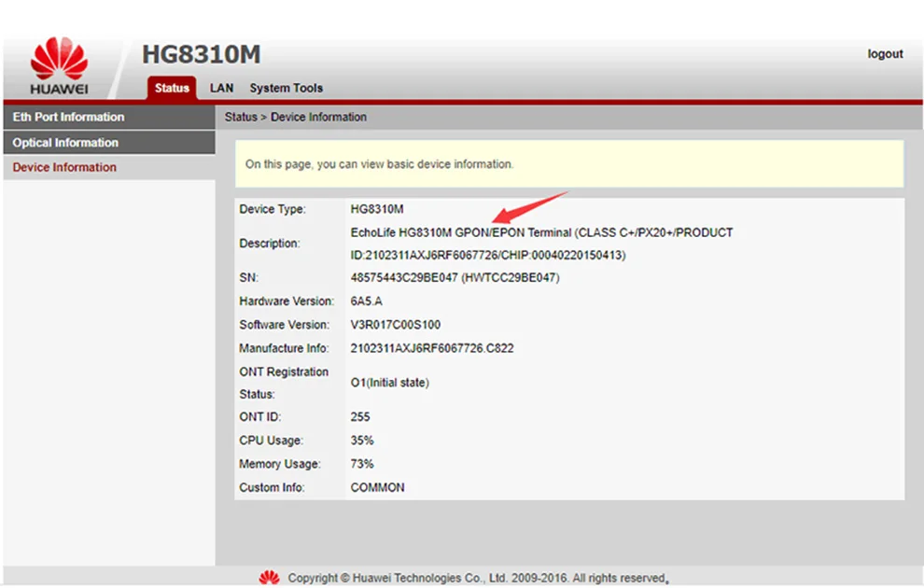Screen dimensions: 924x588
Task: Click the Software Version label
Action: pos(284,325)
